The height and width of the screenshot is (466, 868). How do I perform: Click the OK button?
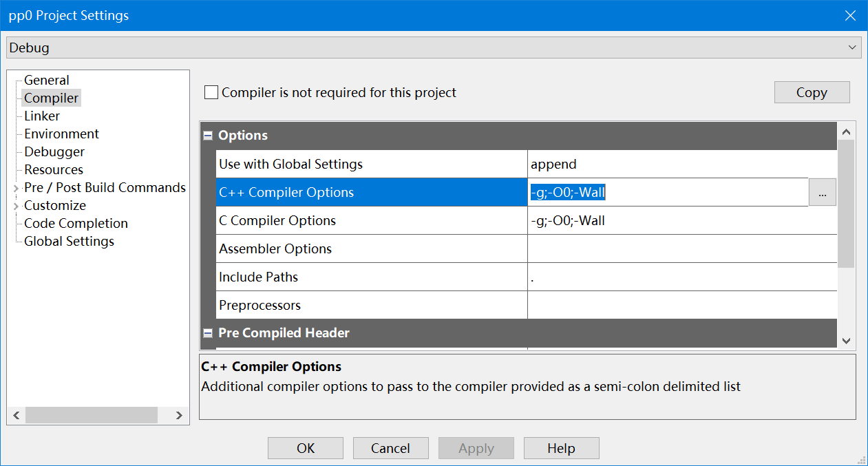[306, 448]
